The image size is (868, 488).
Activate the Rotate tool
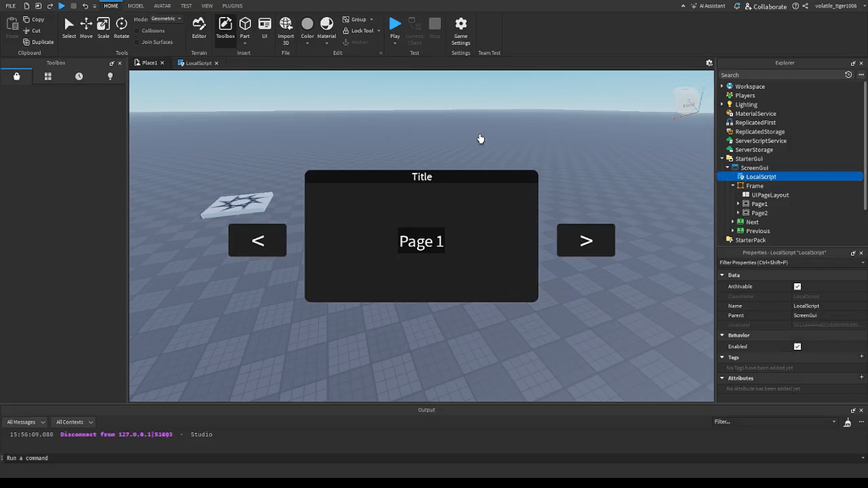pos(121,28)
